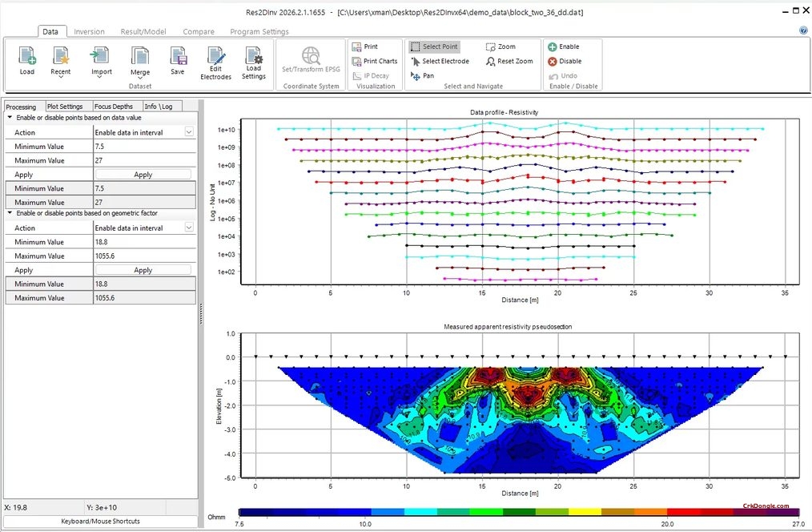Click the Load dataset icon
Screen dimensions: 812x532
click(x=27, y=56)
